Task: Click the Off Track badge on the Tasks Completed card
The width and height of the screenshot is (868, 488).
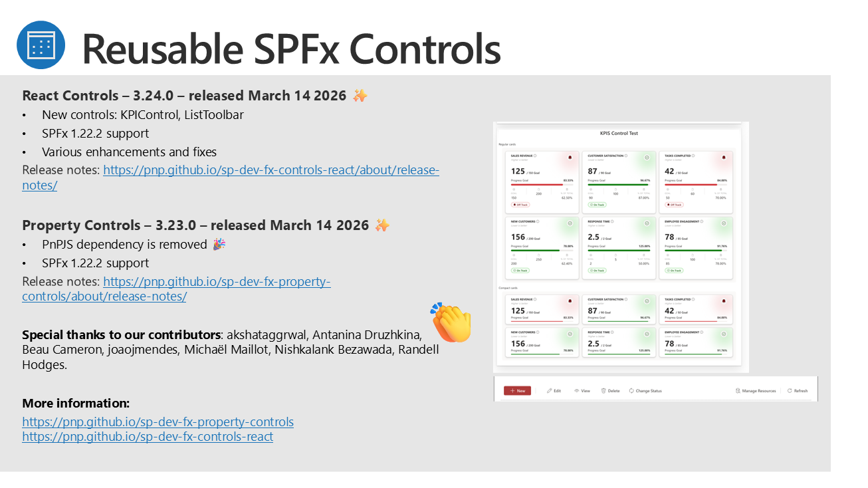Action: click(674, 205)
